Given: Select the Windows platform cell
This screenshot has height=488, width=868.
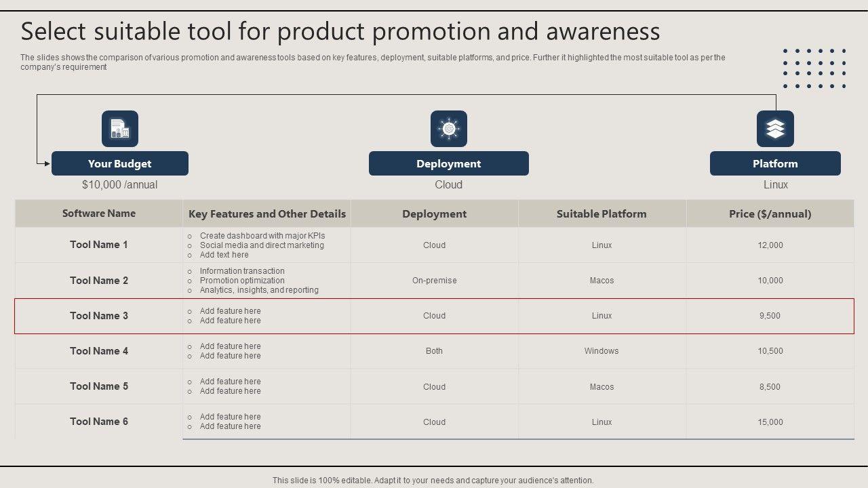Looking at the screenshot, I should (601, 351).
